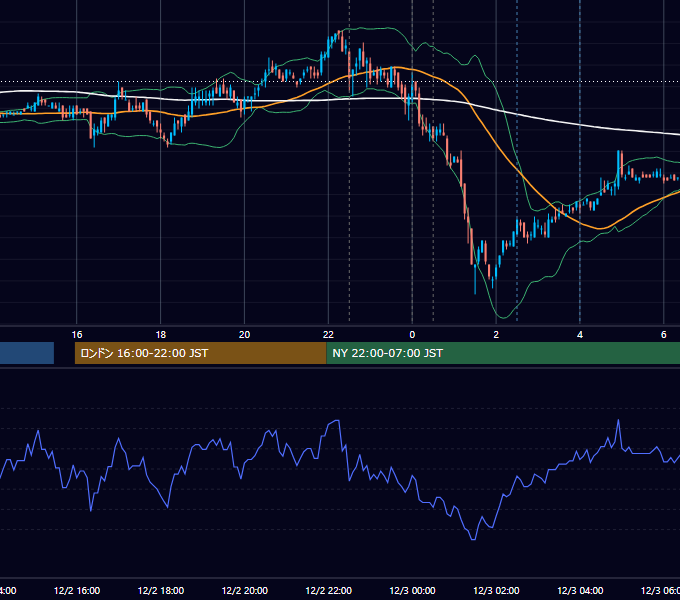Click the 12/2 18:00 date label
The image size is (680, 600).
[x=161, y=590]
